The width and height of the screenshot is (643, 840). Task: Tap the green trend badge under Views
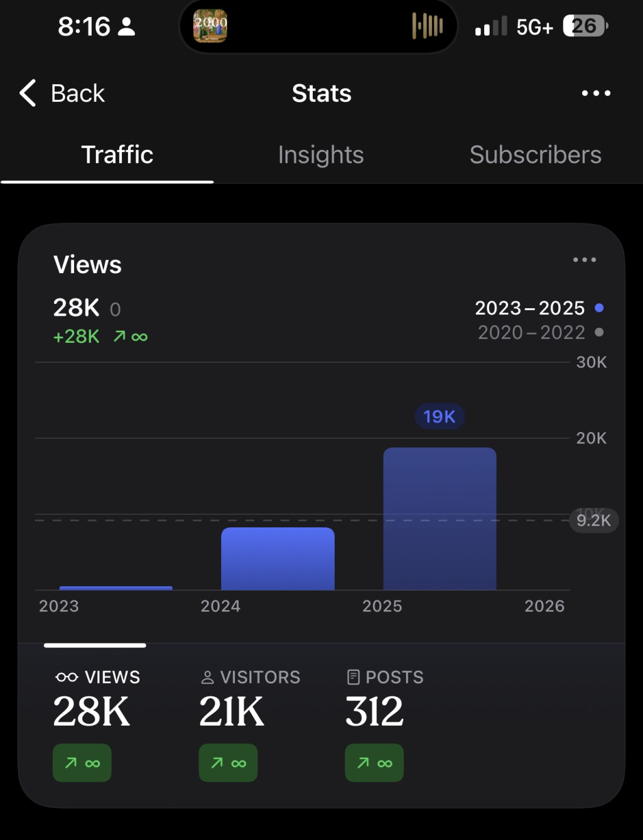click(x=82, y=763)
